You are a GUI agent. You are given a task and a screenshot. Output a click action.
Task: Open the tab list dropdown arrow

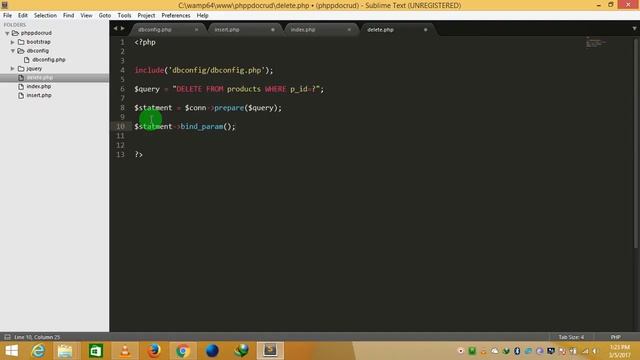pyautogui.click(x=634, y=29)
